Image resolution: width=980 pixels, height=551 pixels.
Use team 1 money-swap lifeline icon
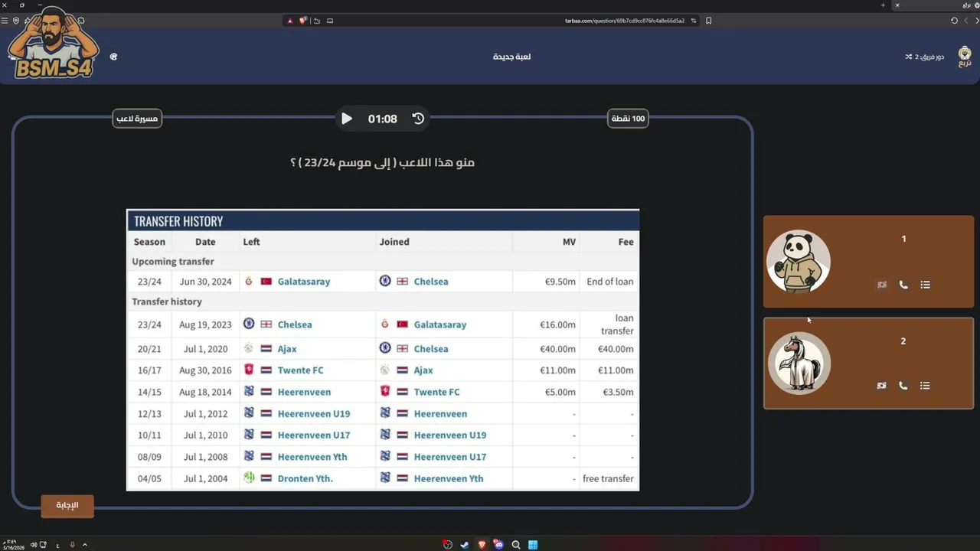882,285
